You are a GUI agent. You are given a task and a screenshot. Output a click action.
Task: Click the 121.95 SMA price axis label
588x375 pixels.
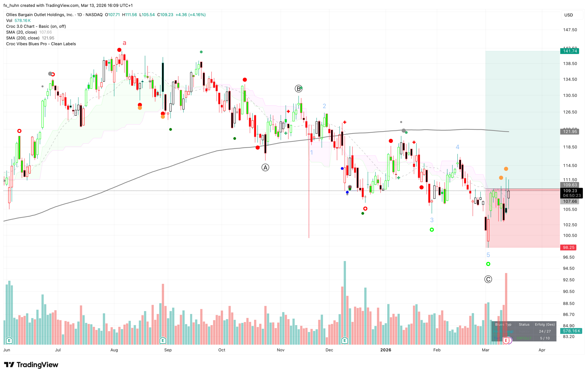click(x=570, y=132)
